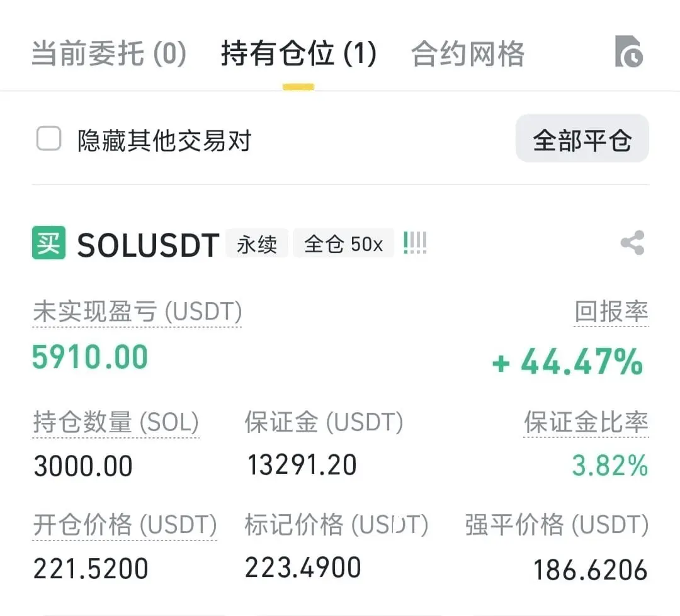This screenshot has width=680, height=616.
Task: Check the 隐藏其他交易对 checkbox
Action: [48, 138]
